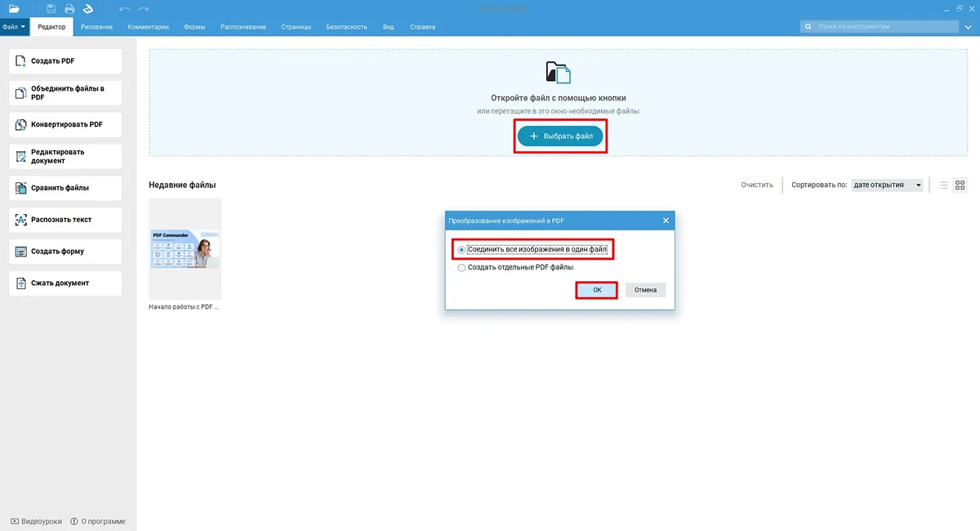Open the "Файл" dropdown menu
Viewport: 980px width, 531px height.
coord(14,27)
